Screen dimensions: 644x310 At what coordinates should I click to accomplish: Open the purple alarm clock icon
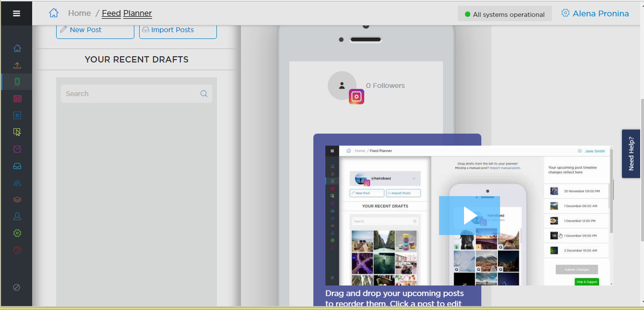[x=17, y=149]
